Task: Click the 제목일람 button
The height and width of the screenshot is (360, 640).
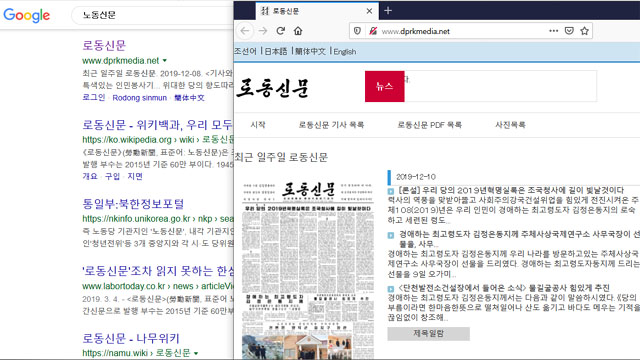Action: [429, 333]
